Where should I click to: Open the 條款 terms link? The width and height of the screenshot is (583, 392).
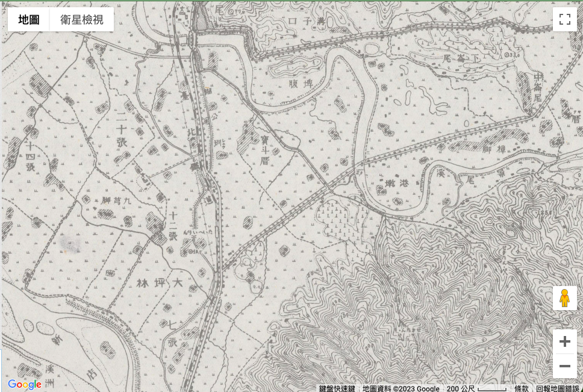(x=522, y=388)
